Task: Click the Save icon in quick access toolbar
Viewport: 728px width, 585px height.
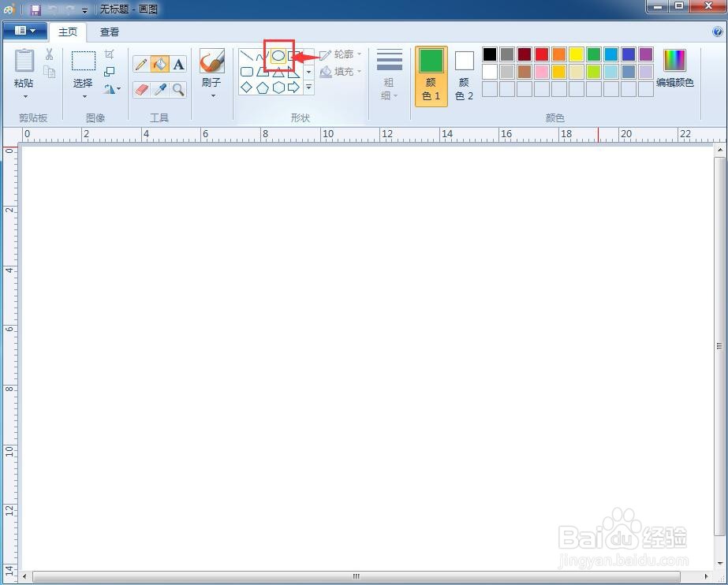Action: point(35,9)
